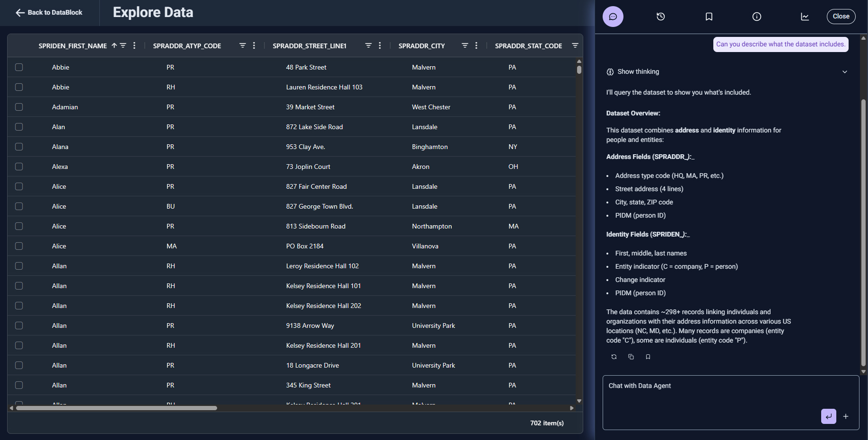Copy the agent response text
Image resolution: width=868 pixels, height=440 pixels.
click(x=631, y=357)
